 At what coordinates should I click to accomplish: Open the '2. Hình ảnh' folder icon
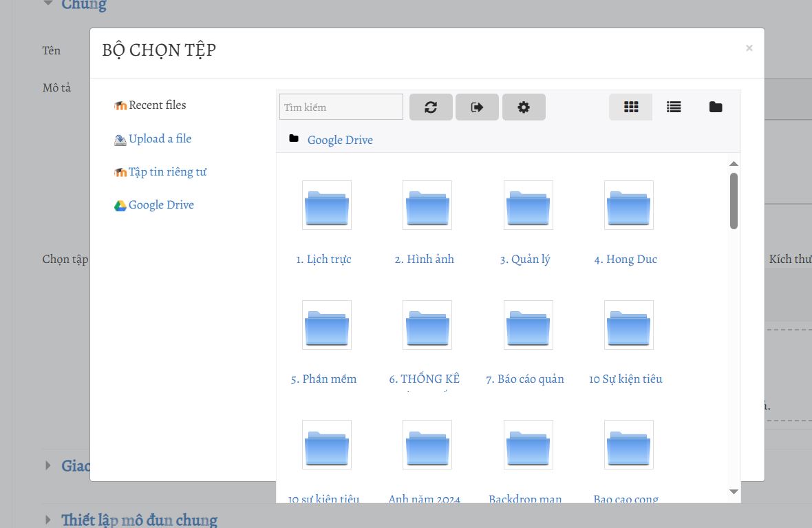click(427, 205)
